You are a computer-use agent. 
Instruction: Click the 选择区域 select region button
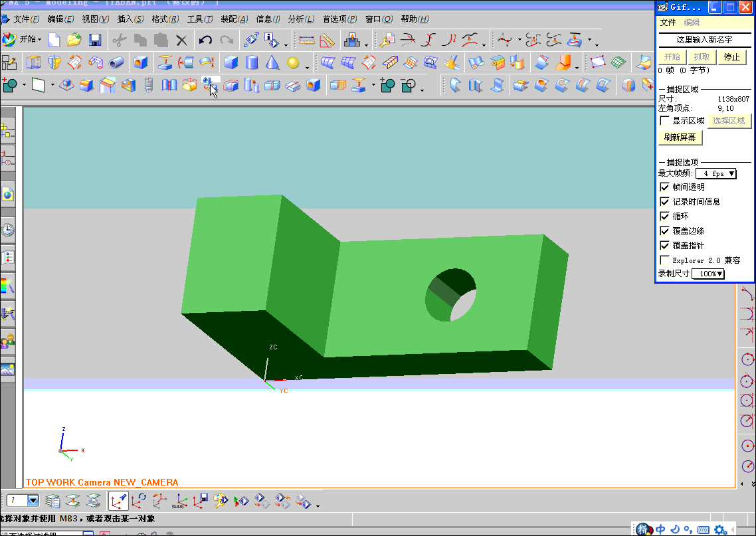click(729, 120)
